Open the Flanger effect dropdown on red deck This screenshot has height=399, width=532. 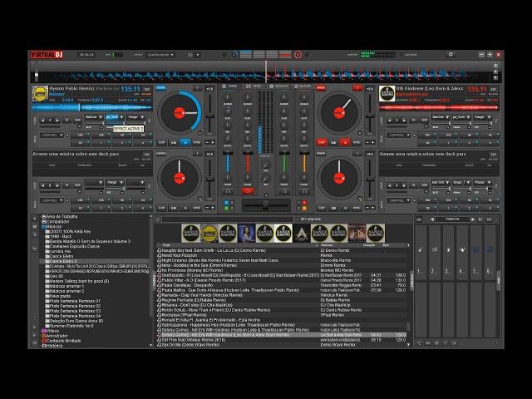tap(482, 117)
